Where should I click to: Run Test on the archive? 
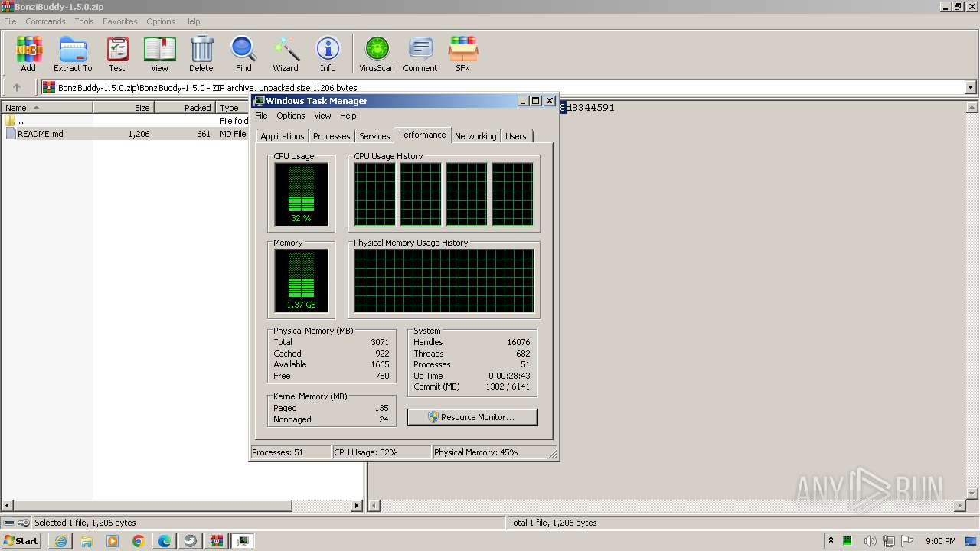117,54
